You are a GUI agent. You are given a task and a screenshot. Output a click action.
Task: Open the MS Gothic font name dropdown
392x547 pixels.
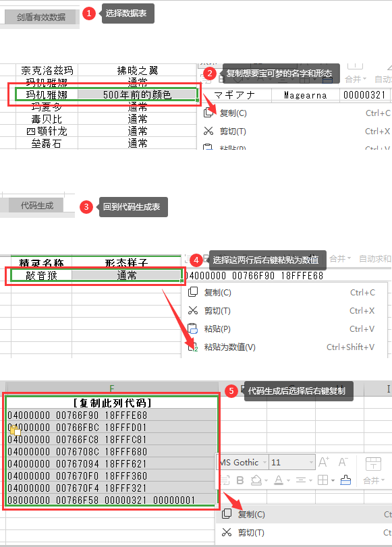[264, 463]
